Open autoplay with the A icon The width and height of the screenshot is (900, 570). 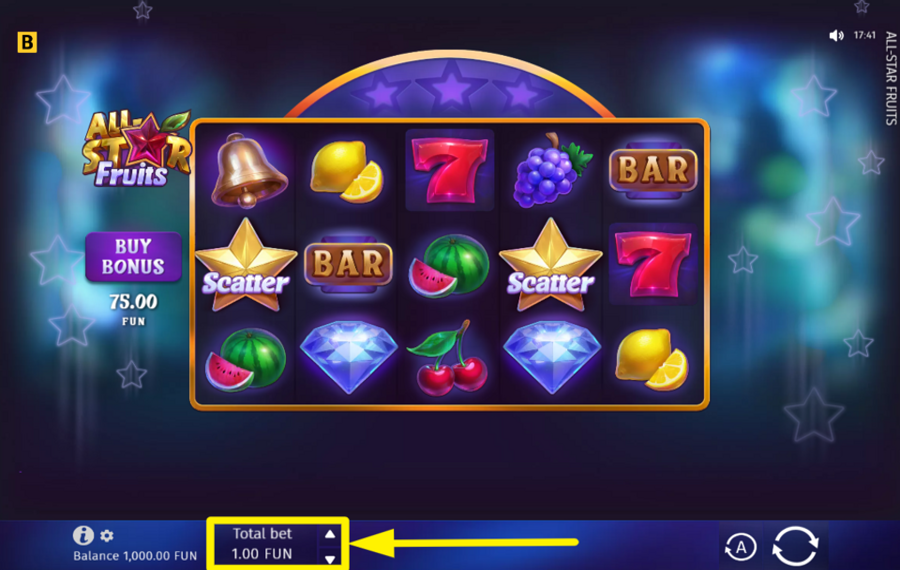coord(740,547)
